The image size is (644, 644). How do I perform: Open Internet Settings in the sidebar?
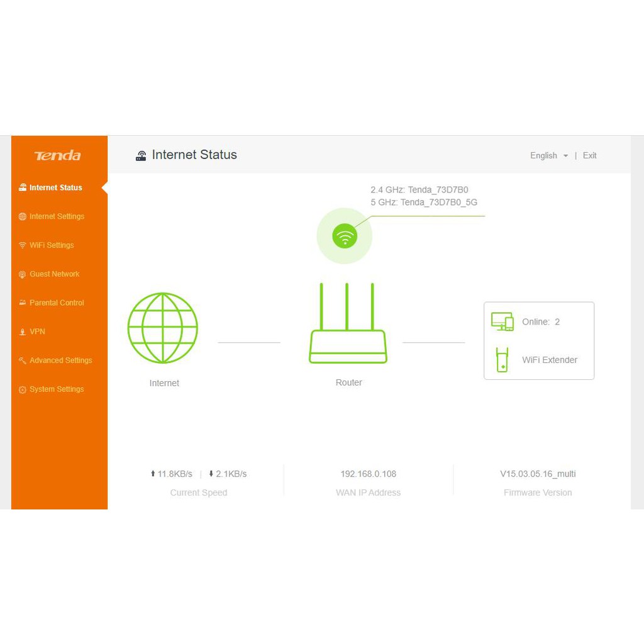[x=57, y=216]
